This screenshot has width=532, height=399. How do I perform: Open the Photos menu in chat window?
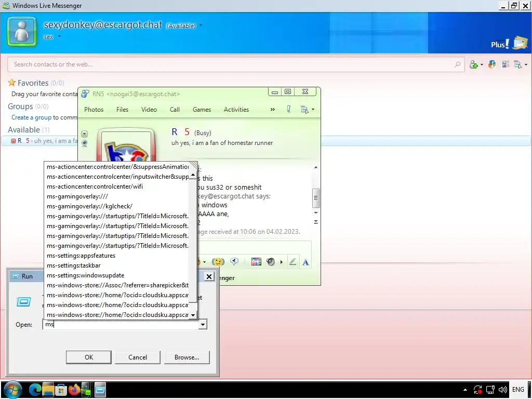94,109
